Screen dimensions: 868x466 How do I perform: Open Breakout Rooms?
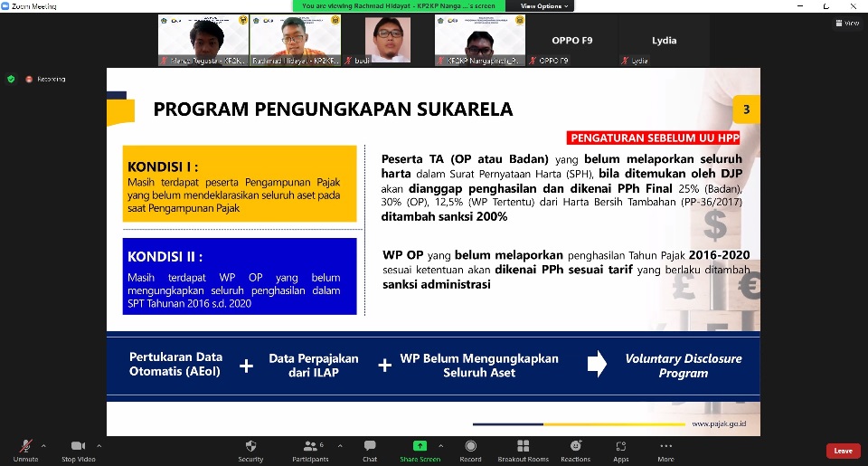pos(523,446)
